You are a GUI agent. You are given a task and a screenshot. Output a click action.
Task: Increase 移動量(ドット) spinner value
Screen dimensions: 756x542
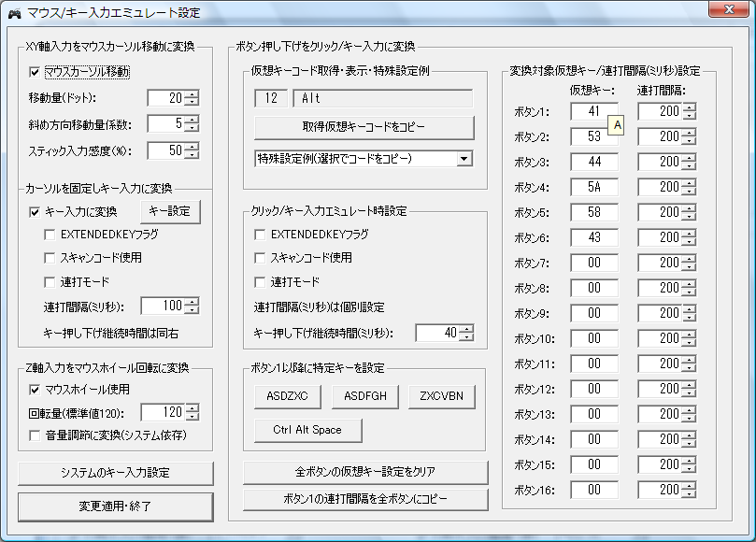tap(192, 93)
